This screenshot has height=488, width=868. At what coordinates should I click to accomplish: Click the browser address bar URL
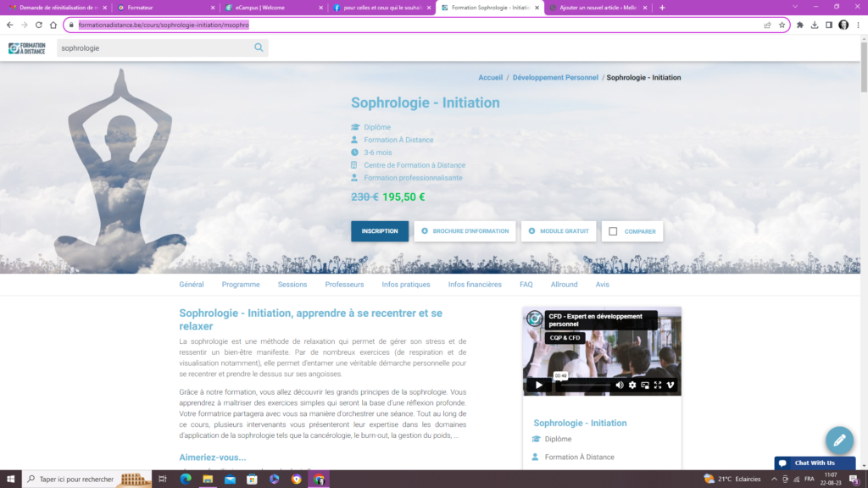pyautogui.click(x=164, y=25)
